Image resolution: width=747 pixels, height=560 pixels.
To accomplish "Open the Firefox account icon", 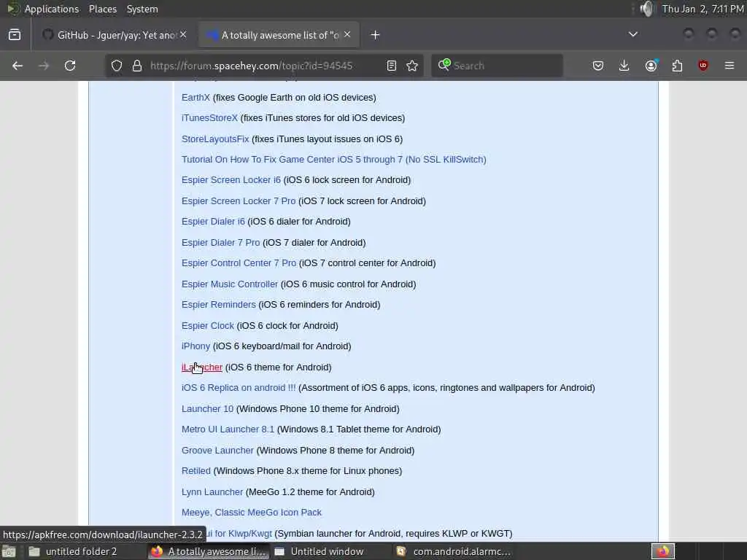I will point(651,66).
